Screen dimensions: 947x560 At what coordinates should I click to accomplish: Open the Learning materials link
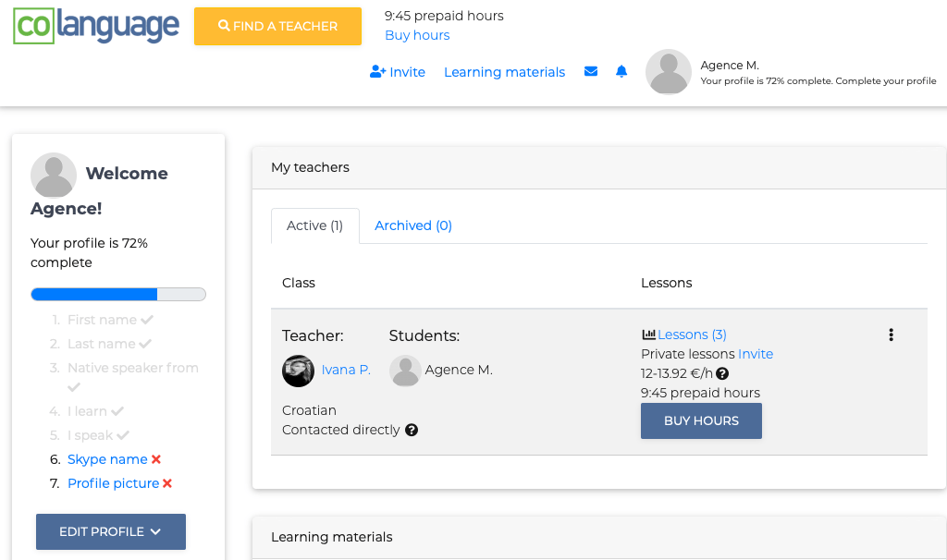point(504,72)
